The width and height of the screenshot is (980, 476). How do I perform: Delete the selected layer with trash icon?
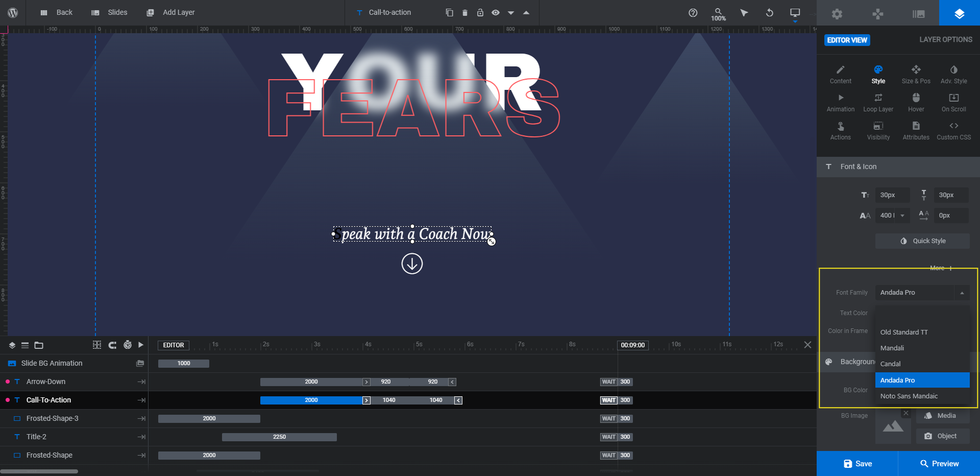465,13
